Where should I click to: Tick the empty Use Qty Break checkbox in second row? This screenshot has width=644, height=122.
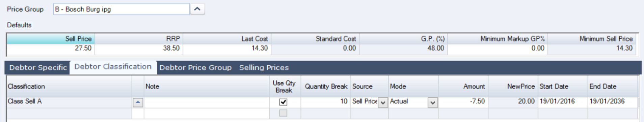(x=283, y=113)
